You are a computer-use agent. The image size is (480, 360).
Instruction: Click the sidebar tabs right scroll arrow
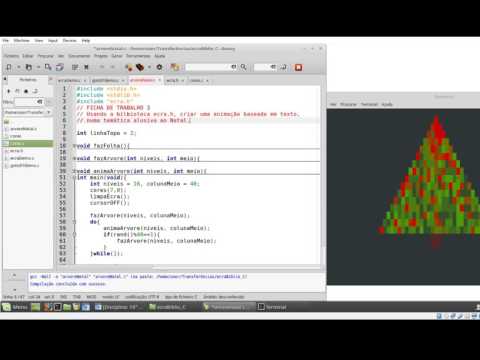51,79
